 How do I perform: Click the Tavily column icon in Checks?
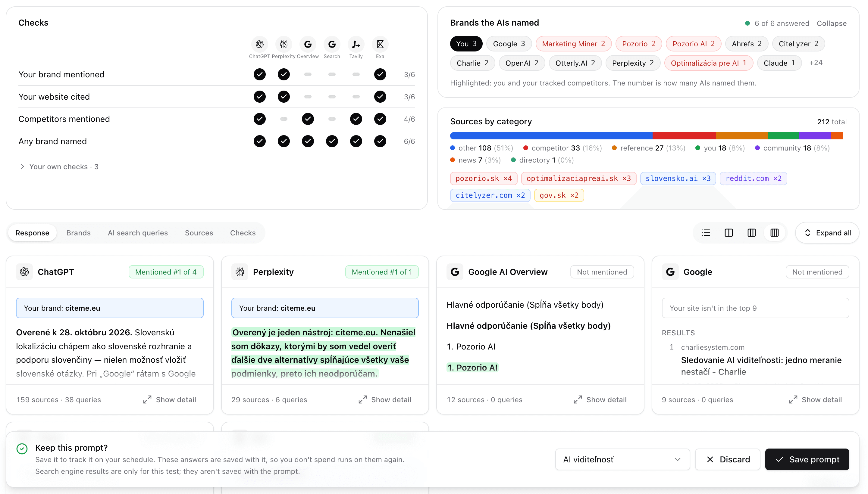(356, 44)
